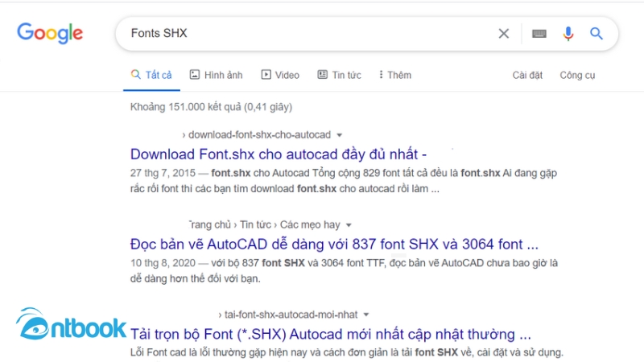
Task: Click the Tin tức › Các mẹo hay breadcrumb
Action: tap(290, 224)
